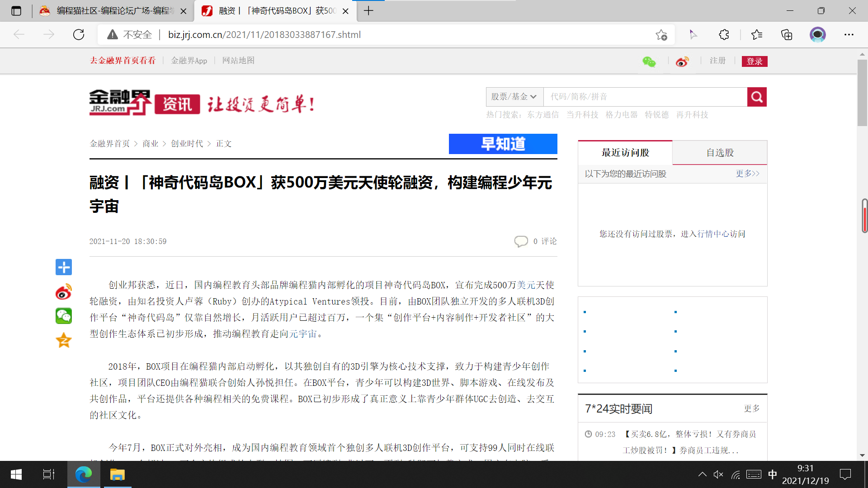Open a new browser tab
Screen dimensions: 868x488
369,11
